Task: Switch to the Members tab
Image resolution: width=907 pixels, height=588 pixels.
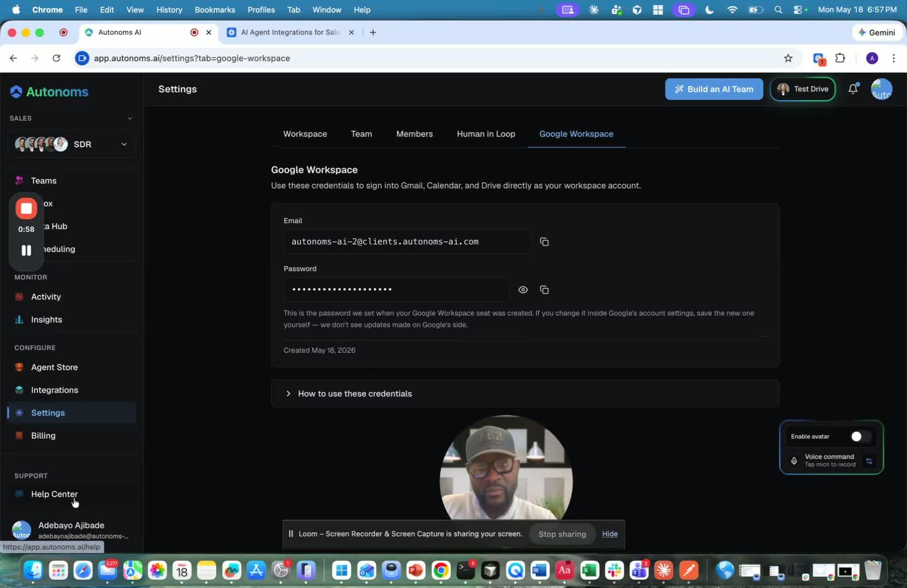Action: pyautogui.click(x=414, y=134)
